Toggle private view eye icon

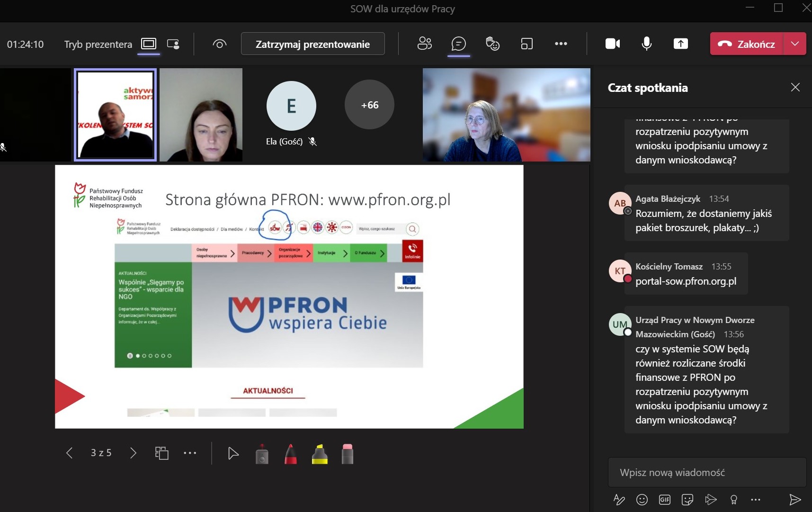219,44
